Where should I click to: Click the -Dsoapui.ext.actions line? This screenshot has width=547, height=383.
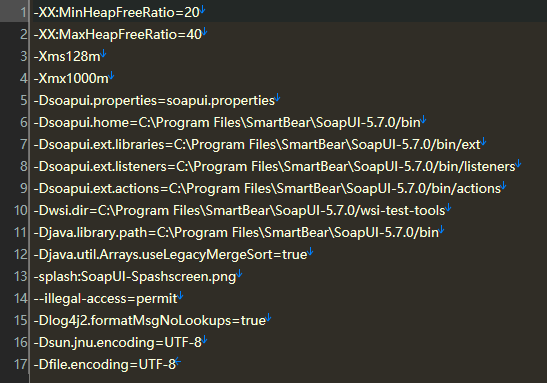(x=267, y=188)
